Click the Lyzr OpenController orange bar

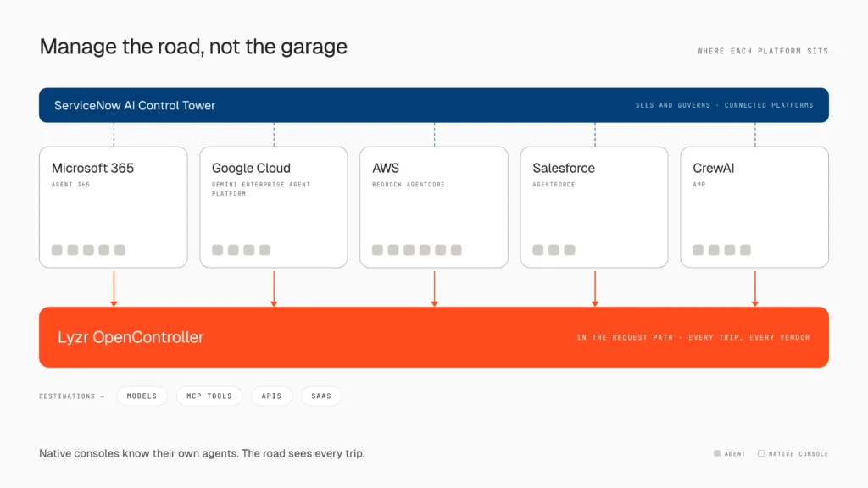point(433,337)
